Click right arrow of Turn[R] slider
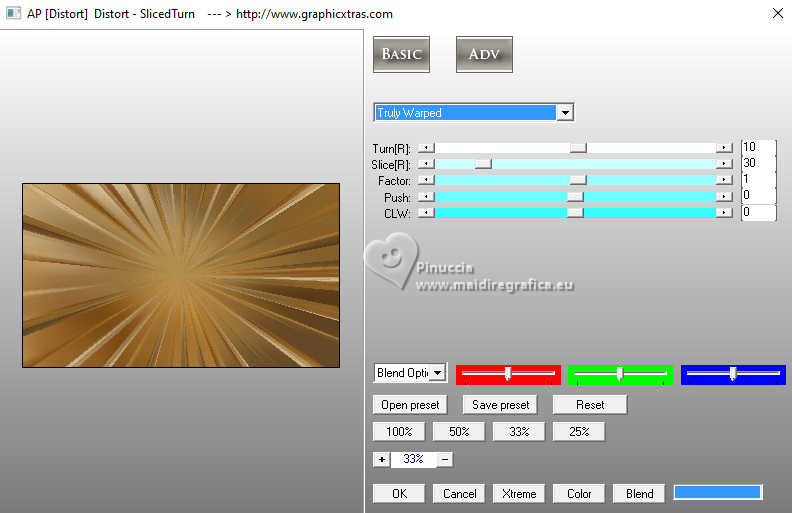The image size is (792, 513). (x=724, y=148)
